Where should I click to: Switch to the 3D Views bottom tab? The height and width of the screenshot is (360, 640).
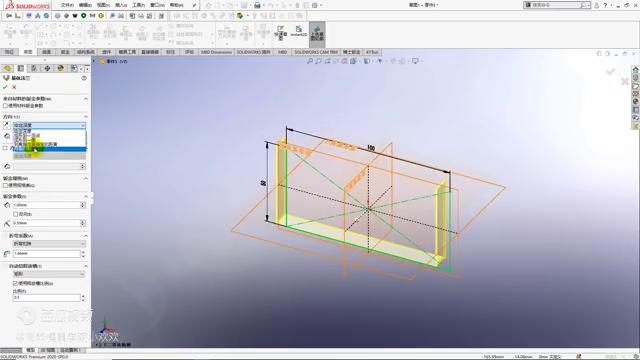48,350
